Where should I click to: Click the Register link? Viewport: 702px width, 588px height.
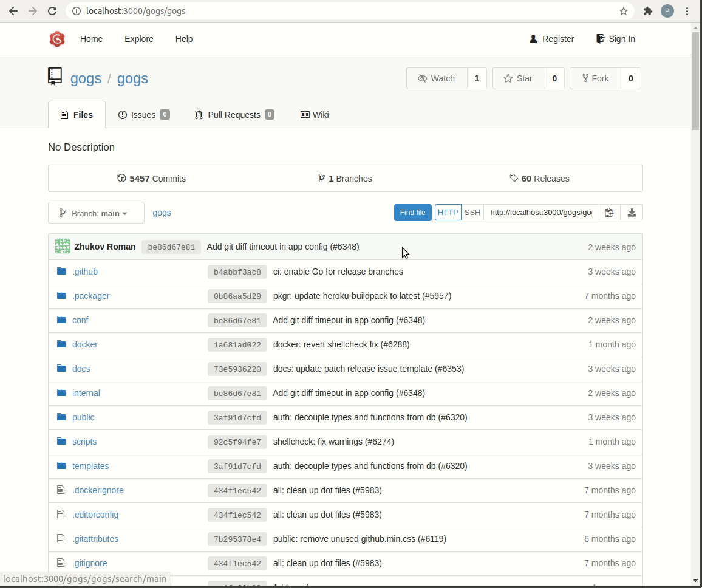551,39
